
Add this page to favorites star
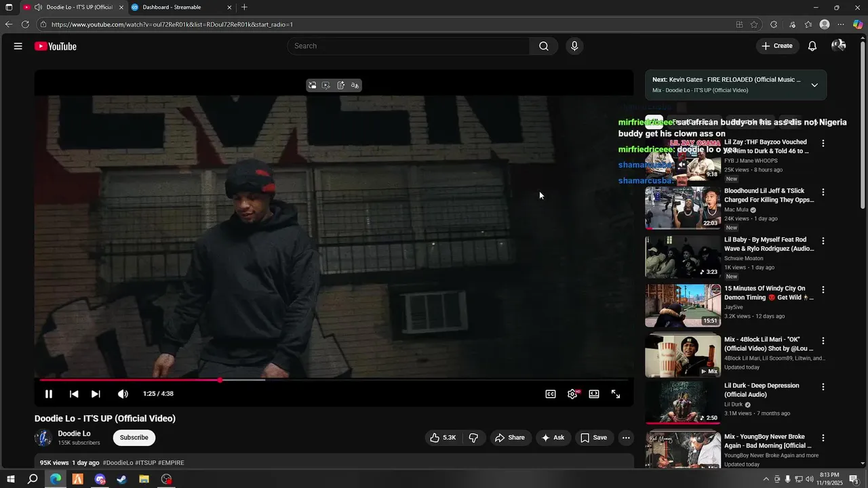coord(754,24)
